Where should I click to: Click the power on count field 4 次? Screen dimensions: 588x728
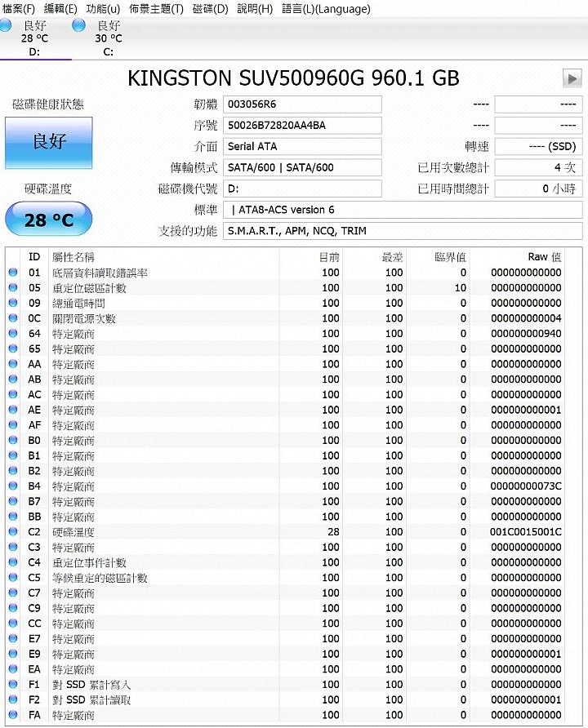[538, 167]
